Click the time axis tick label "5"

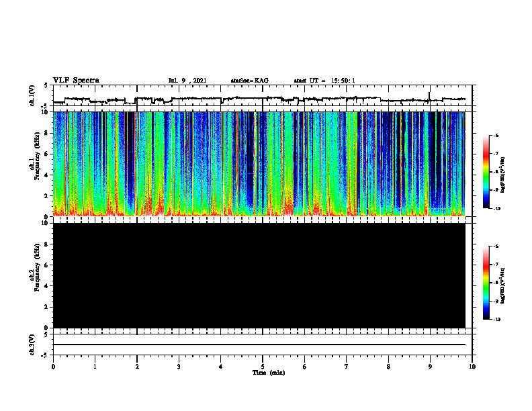(x=263, y=367)
